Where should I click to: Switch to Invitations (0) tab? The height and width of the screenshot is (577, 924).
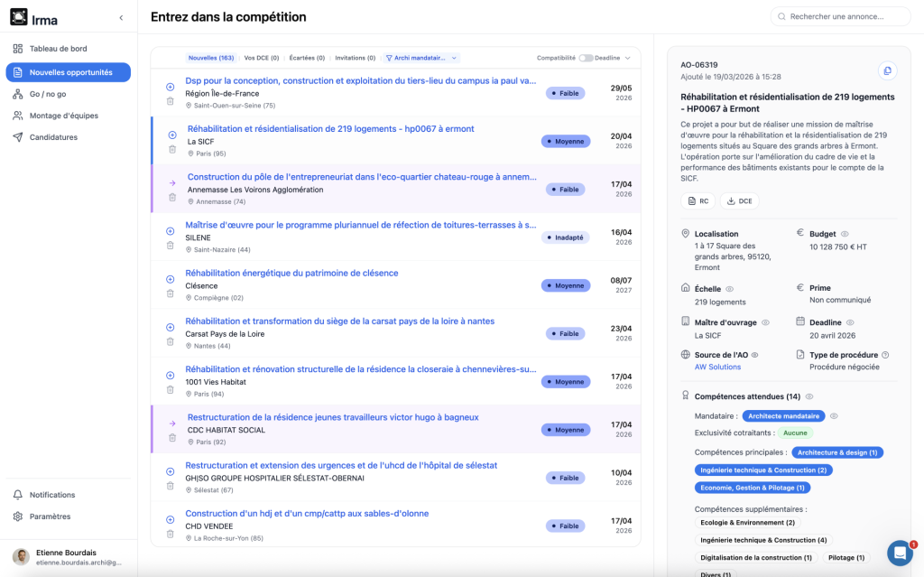point(356,58)
